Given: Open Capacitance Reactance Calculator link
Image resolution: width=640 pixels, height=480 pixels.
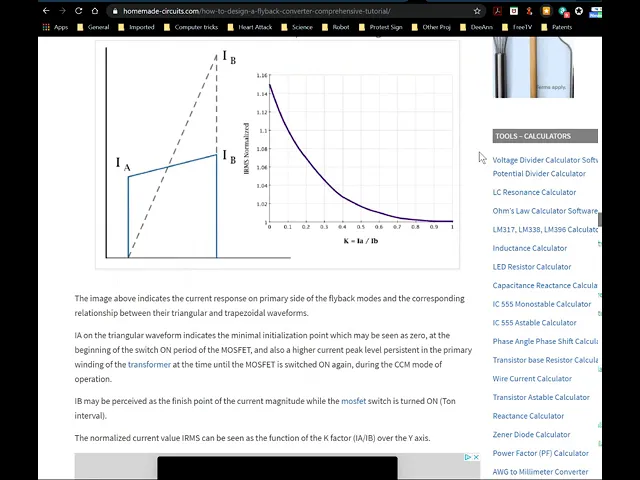Looking at the screenshot, I should (545, 285).
